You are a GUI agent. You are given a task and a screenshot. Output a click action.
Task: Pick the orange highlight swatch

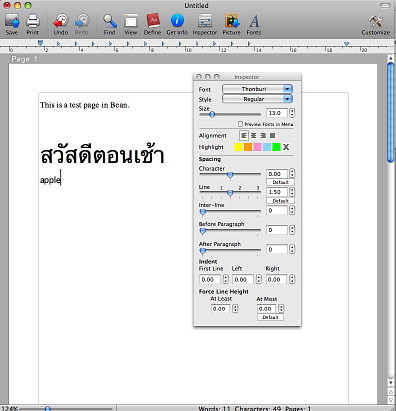(x=248, y=147)
